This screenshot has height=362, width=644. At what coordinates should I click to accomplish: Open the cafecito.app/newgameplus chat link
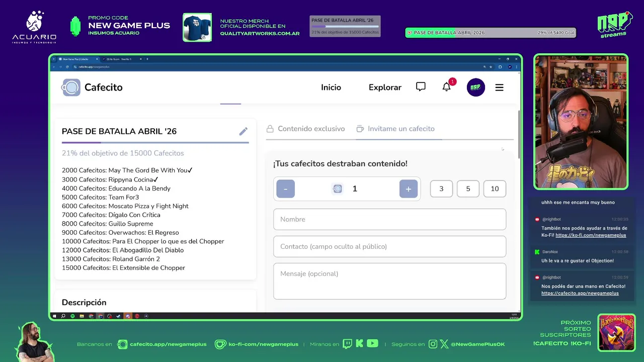pyautogui.click(x=580, y=293)
